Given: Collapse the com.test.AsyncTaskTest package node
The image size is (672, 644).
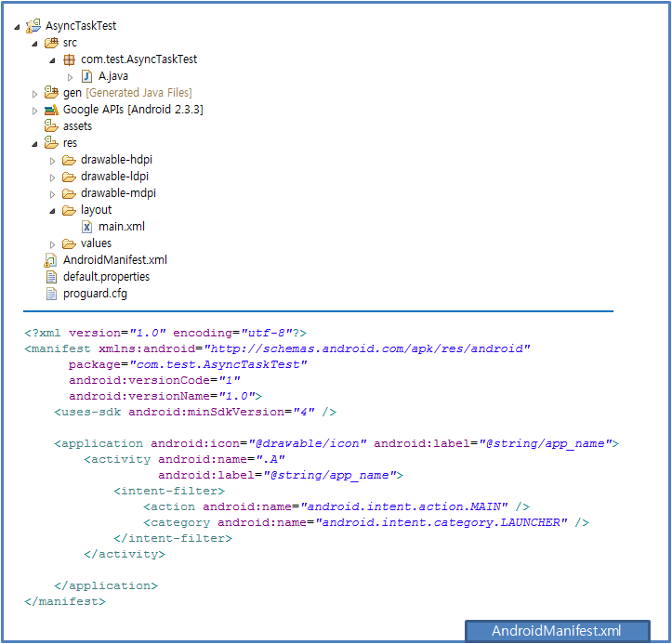Looking at the screenshot, I should pos(52,60).
